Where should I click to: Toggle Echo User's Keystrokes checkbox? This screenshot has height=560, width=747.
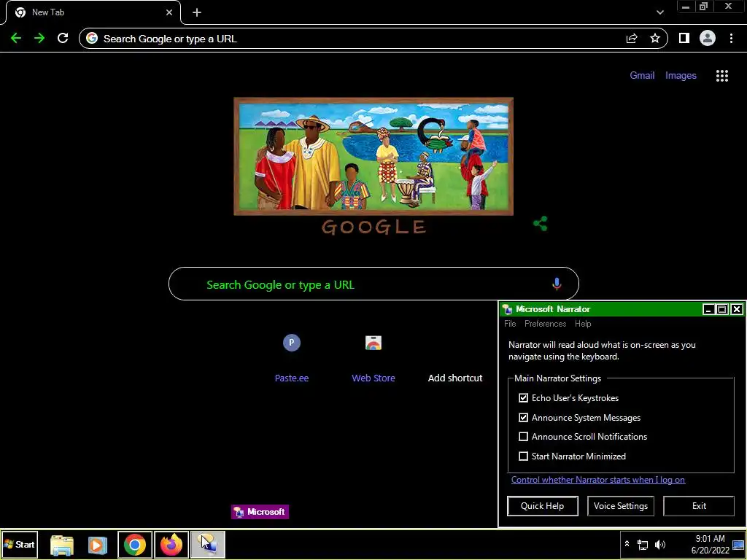pos(523,398)
